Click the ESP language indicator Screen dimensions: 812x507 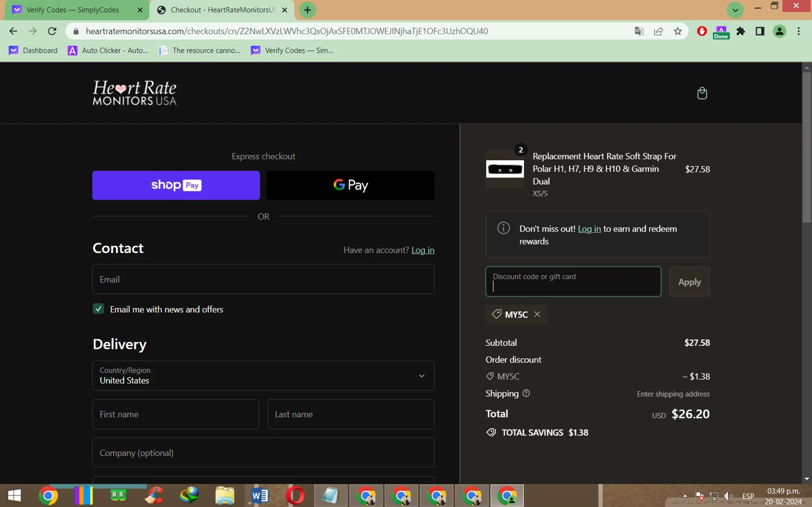748,496
